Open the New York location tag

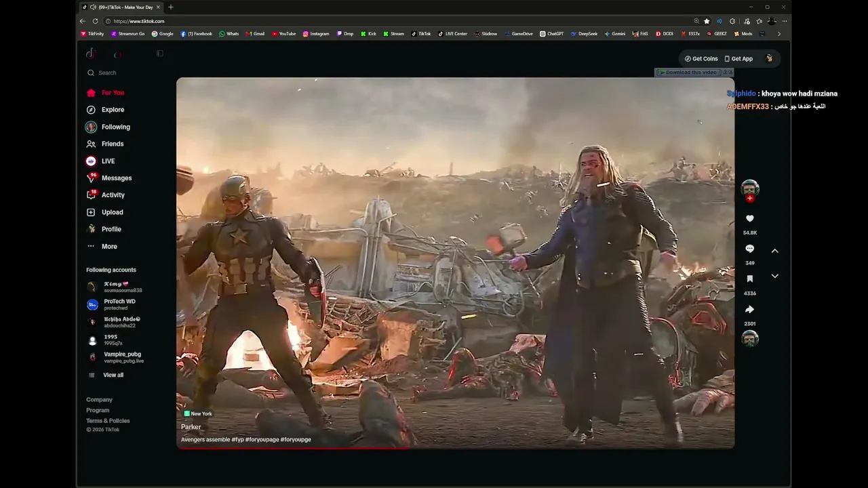click(198, 413)
